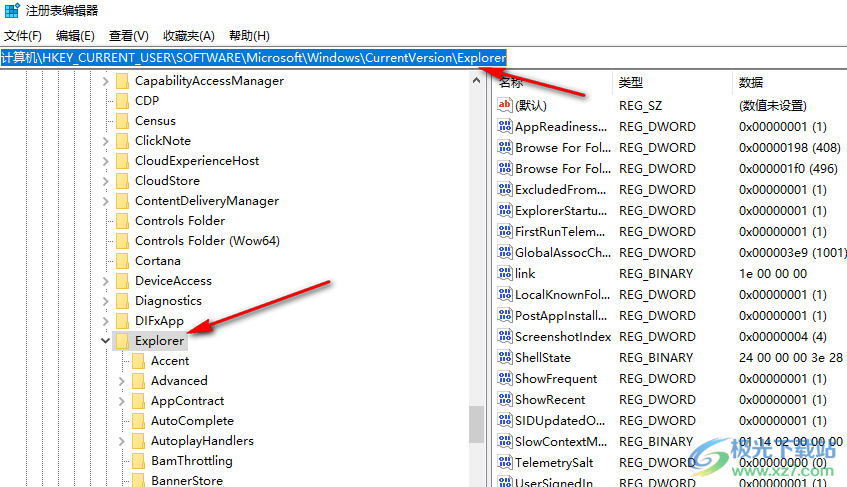Click the CDP folder icon

click(123, 101)
